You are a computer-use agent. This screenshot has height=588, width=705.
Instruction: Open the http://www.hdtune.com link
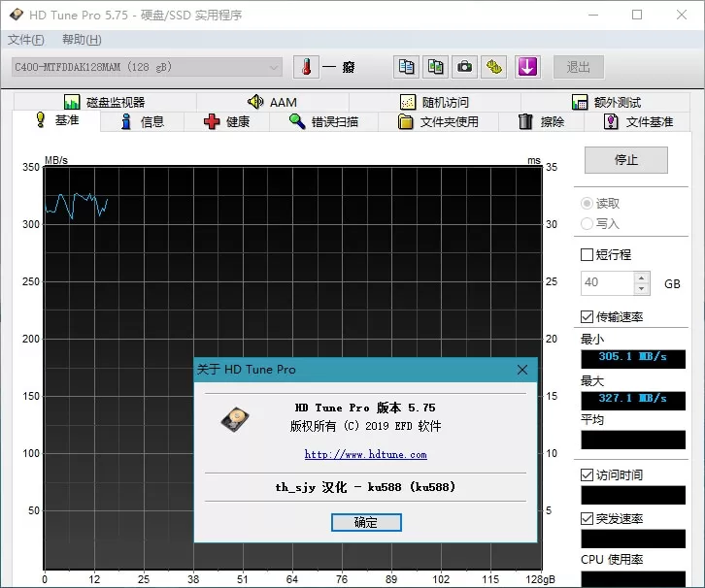click(365, 455)
